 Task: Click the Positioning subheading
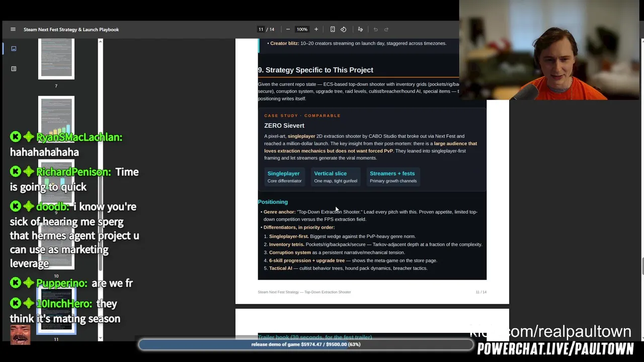point(273,202)
